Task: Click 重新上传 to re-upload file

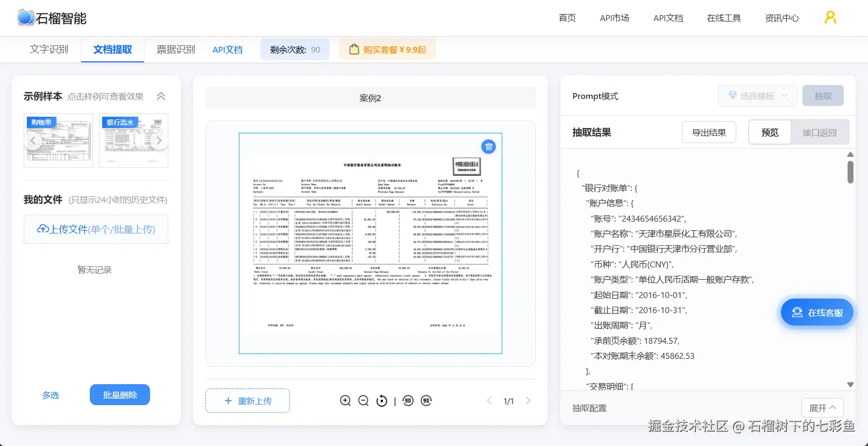Action: 247,401
